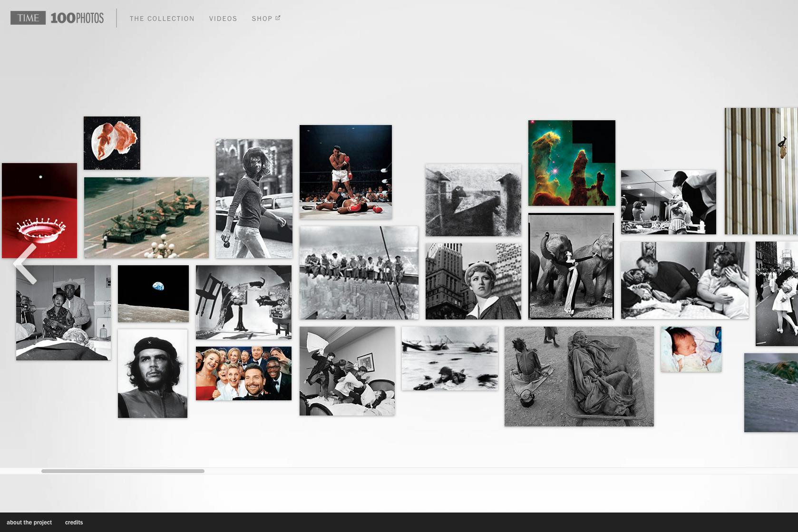The width and height of the screenshot is (798, 532).
Task: Go back with the left arrow
Action: (25, 264)
